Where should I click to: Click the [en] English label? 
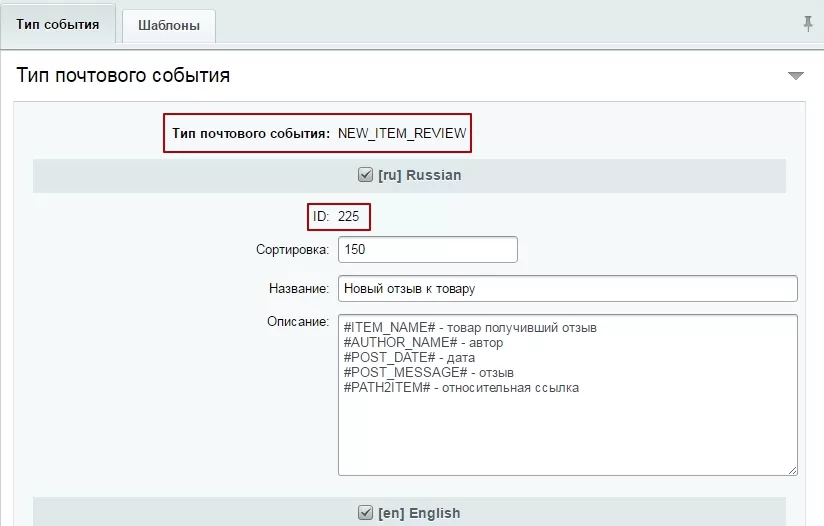point(419,513)
